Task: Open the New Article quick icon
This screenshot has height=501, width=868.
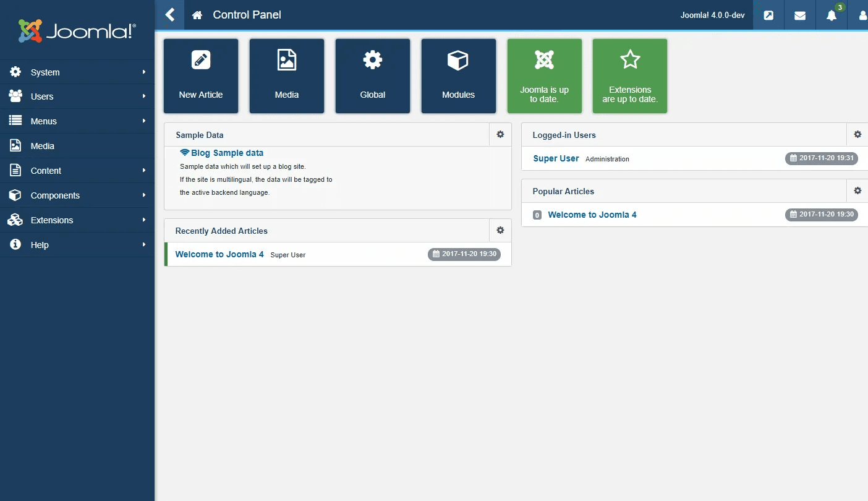Action: 200,75
